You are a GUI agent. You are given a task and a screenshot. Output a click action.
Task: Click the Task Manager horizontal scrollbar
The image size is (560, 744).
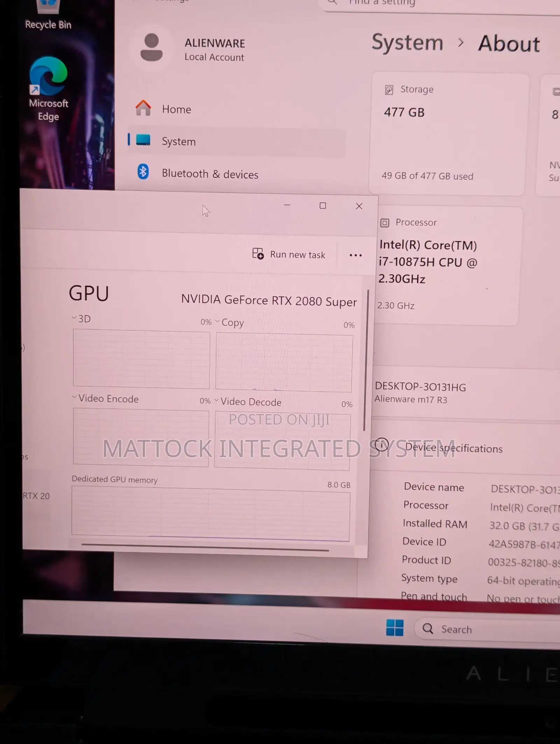[x=205, y=547]
